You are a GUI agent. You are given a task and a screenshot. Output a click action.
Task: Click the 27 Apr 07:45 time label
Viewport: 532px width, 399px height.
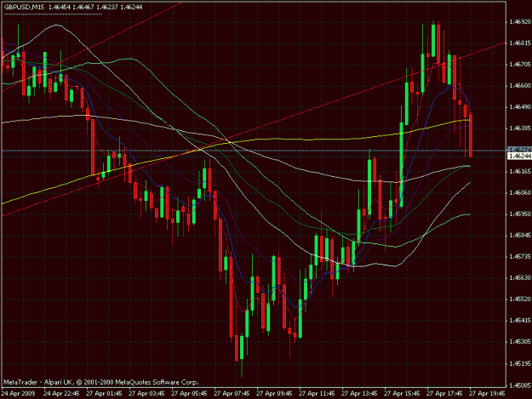(232, 394)
